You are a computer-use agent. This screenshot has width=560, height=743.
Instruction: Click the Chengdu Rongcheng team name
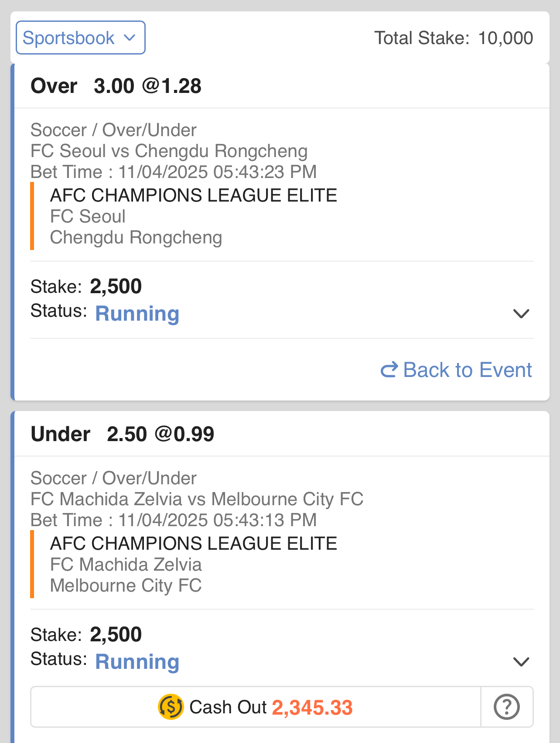coord(136,237)
